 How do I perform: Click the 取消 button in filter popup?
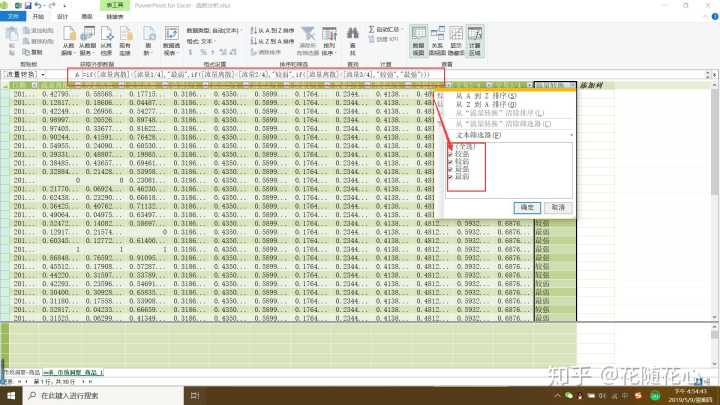click(558, 206)
